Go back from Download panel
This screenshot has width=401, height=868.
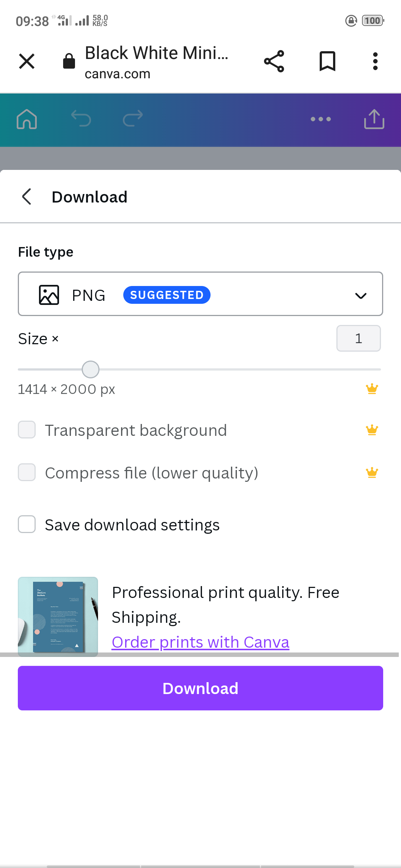coord(27,197)
